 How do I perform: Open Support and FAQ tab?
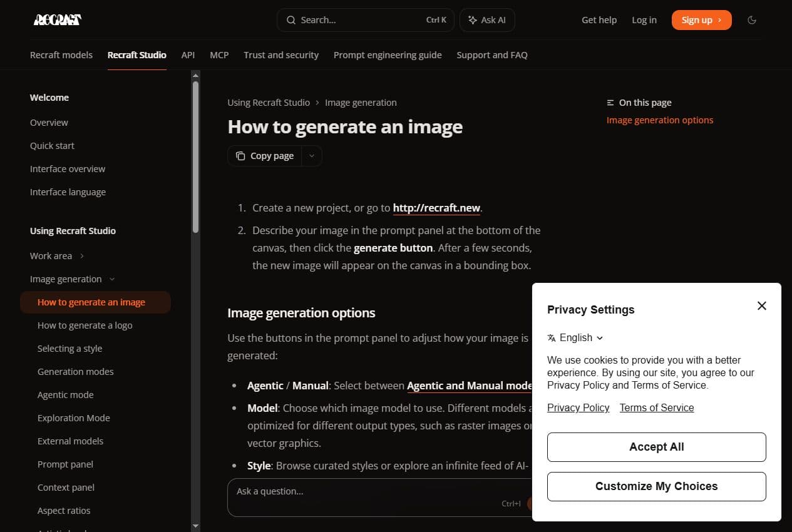pos(492,55)
